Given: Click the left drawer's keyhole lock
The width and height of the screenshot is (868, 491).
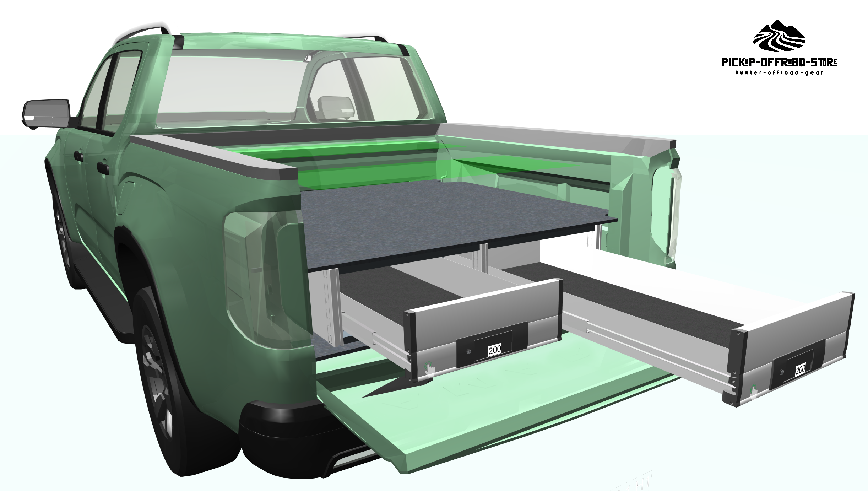Looking at the screenshot, I should (x=469, y=352).
